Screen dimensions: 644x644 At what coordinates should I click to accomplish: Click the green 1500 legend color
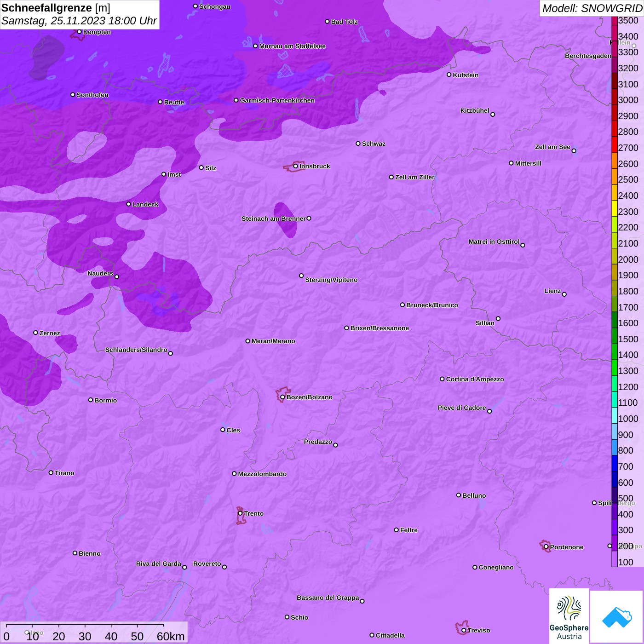click(615, 336)
